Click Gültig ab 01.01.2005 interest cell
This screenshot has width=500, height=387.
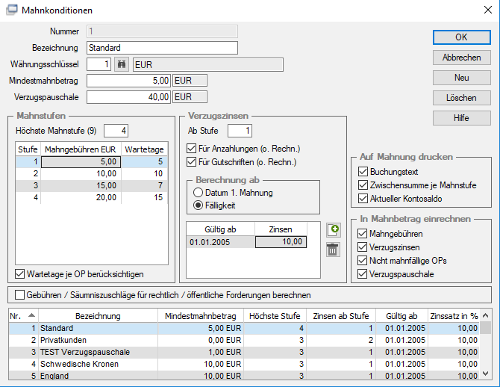(x=221, y=242)
